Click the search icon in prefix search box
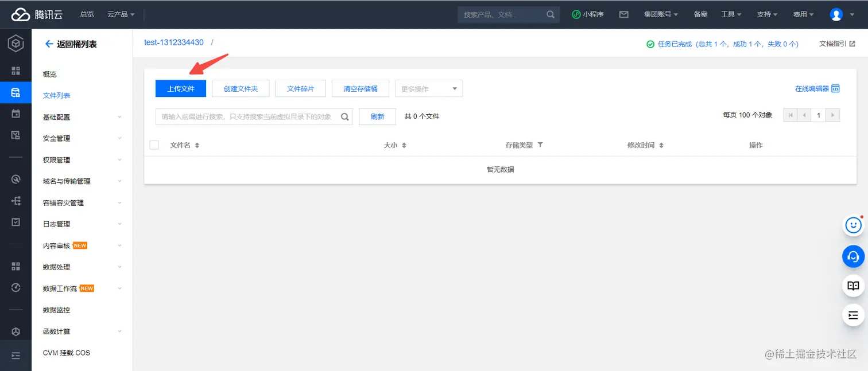The image size is (868, 371). [x=345, y=116]
